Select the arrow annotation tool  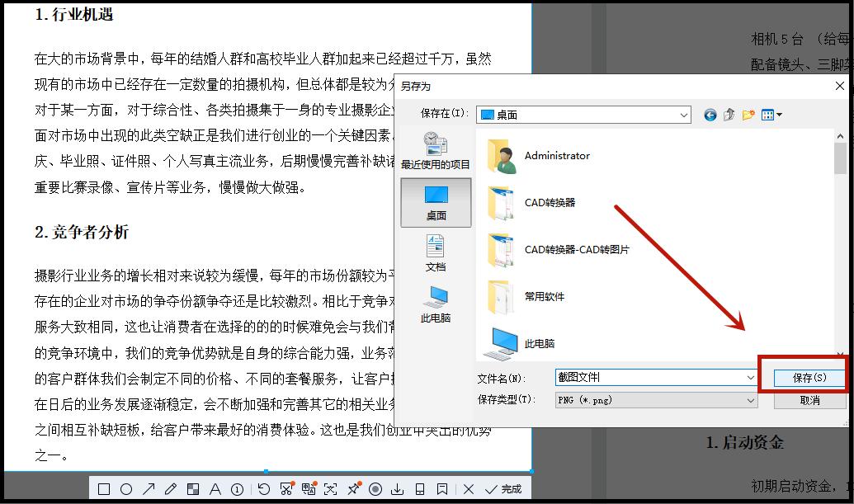click(x=148, y=488)
